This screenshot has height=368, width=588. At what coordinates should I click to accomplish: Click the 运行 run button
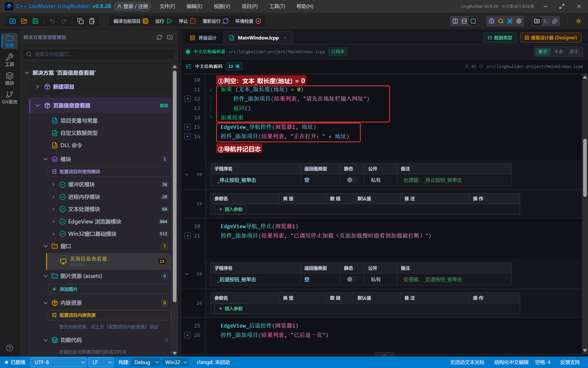163,21
